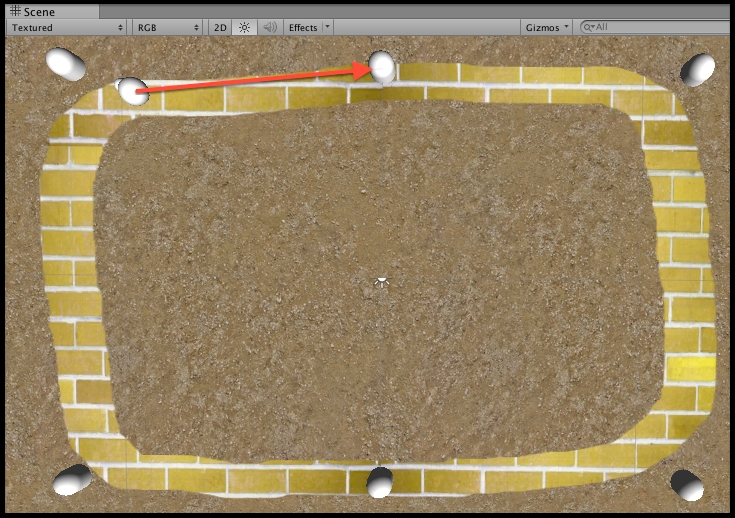Screen dimensions: 735x518
Task: Select the capsule at the arrow's start
Action: point(133,91)
